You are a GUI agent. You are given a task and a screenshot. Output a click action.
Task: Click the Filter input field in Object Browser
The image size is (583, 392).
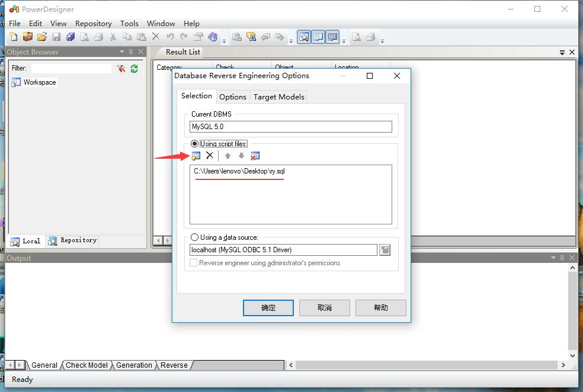coord(71,68)
